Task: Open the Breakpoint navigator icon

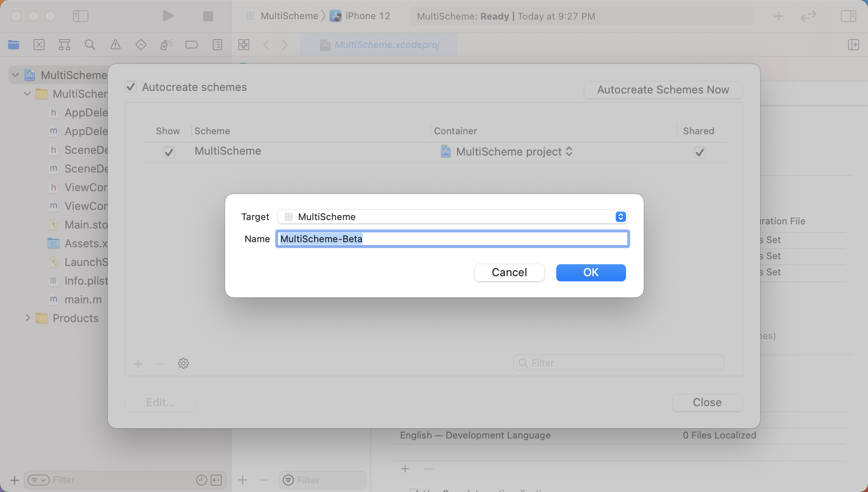Action: [x=192, y=45]
